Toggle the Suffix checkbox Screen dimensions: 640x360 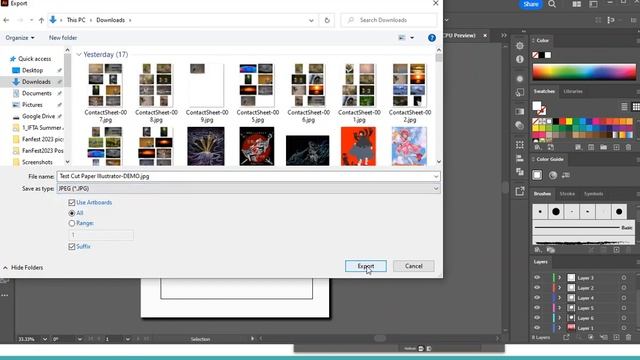pyautogui.click(x=72, y=247)
